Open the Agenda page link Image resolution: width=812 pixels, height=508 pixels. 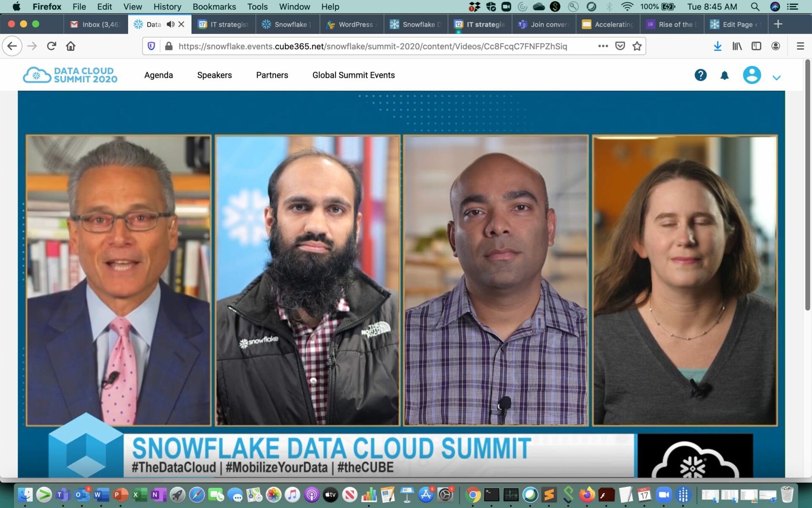pos(159,75)
